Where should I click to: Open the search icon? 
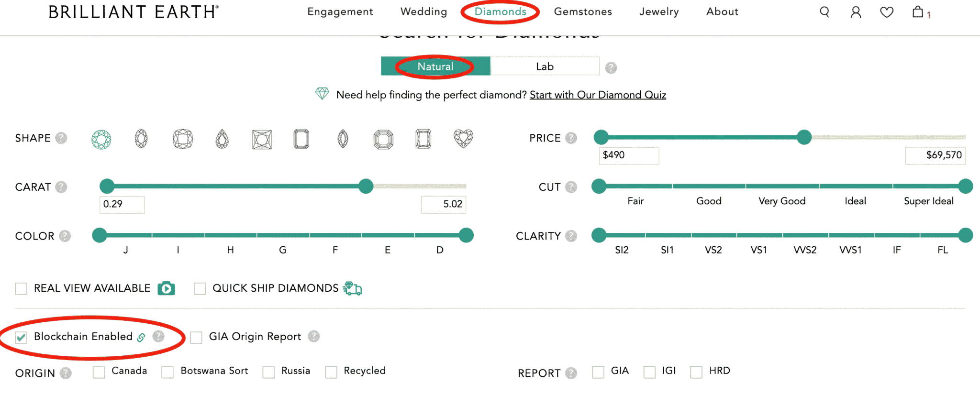click(x=824, y=12)
